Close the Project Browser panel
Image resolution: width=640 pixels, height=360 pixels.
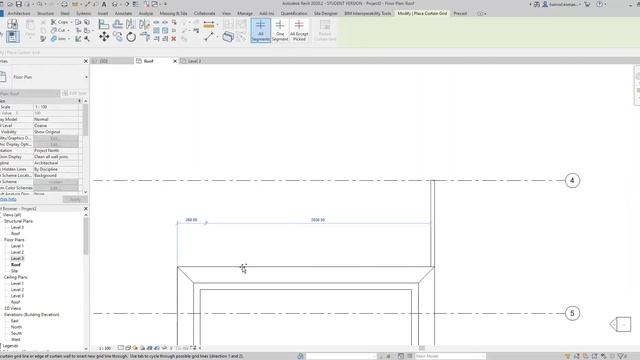coord(86,209)
